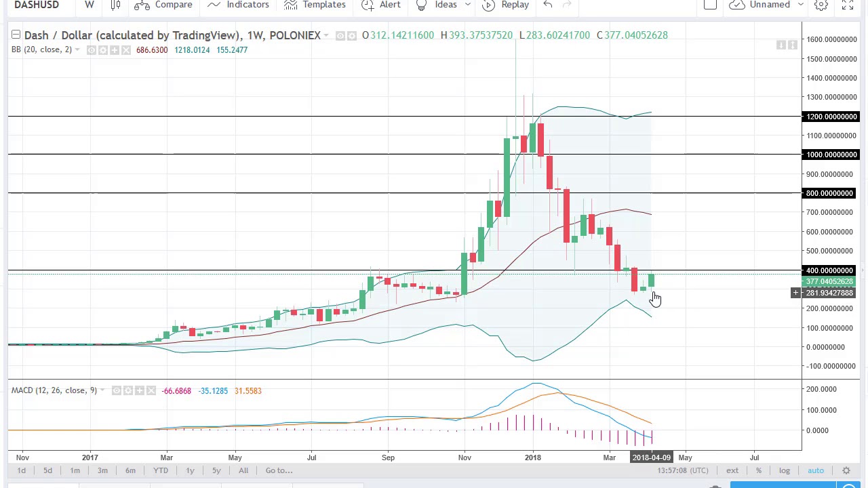
Task: Click the MACD value -66.6868
Action: tap(176, 390)
